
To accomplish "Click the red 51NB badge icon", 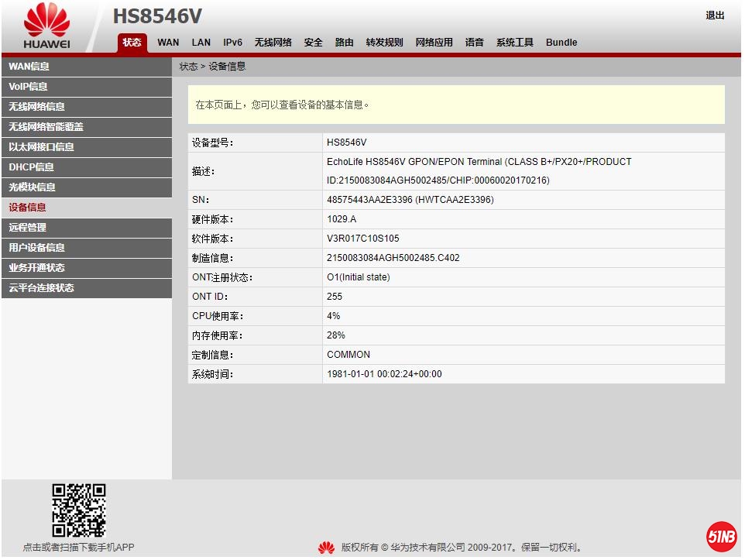I will [720, 536].
